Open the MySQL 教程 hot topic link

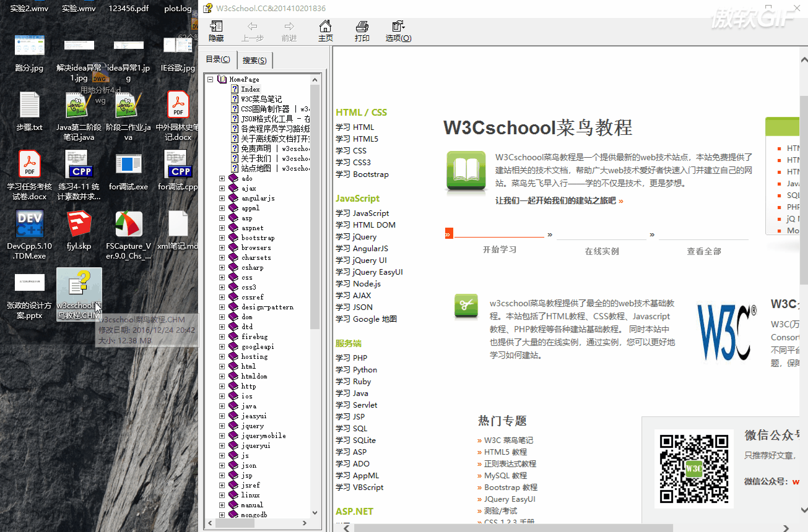tap(505, 475)
